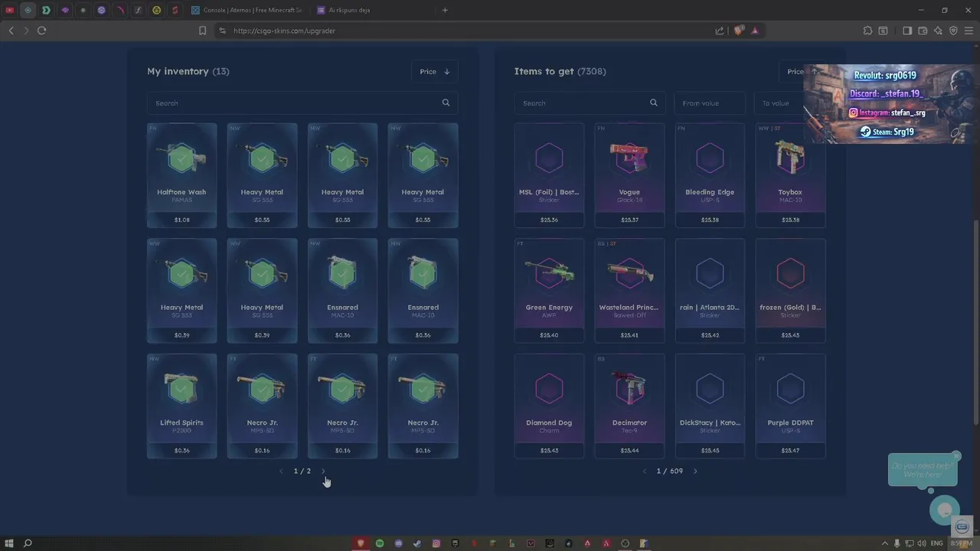The width and height of the screenshot is (980, 551).
Task: Select rain Atlanta sticker item
Action: [x=710, y=291]
